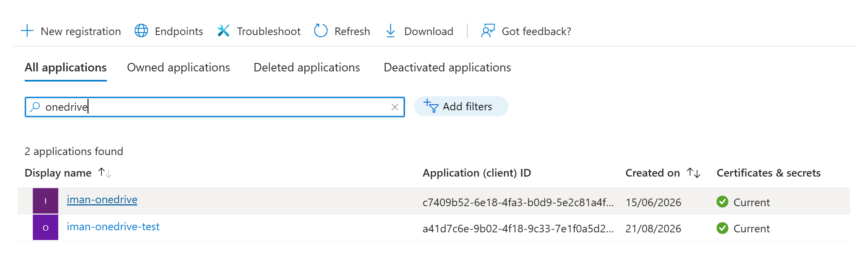The image size is (868, 256).
Task: Click the date 15/06/2026
Action: point(653,202)
